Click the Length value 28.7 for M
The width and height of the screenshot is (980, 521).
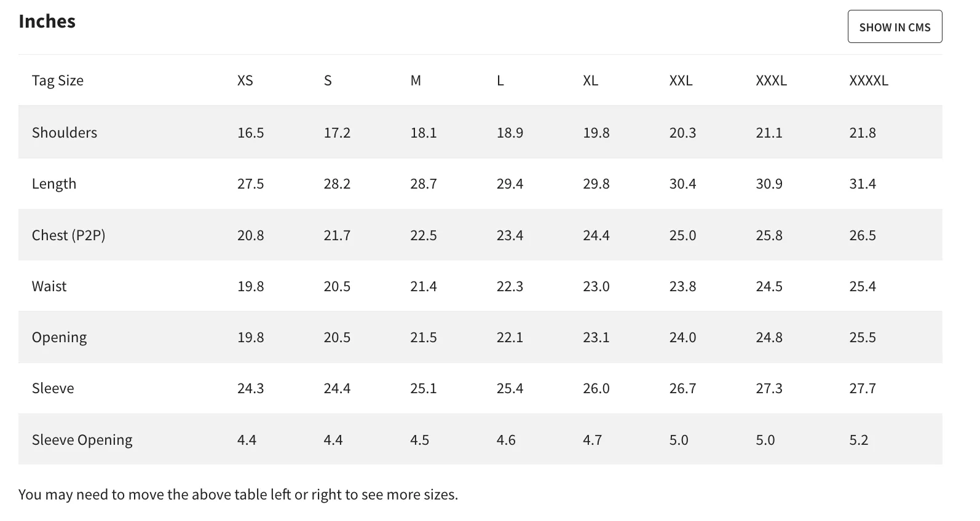424,184
